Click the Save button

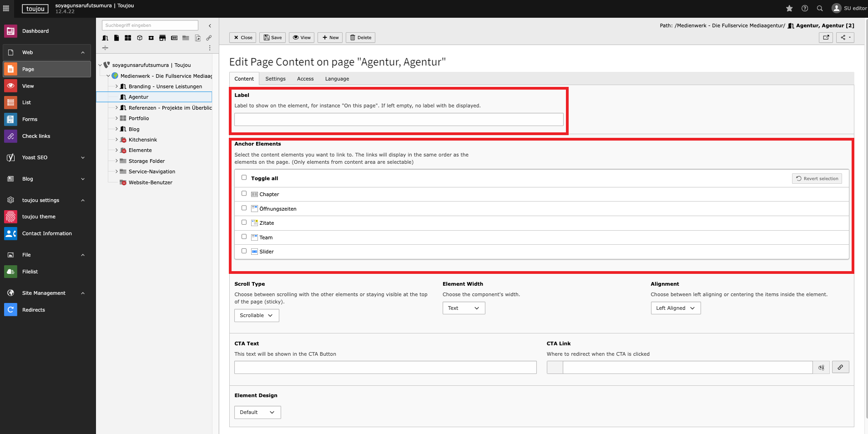(273, 37)
